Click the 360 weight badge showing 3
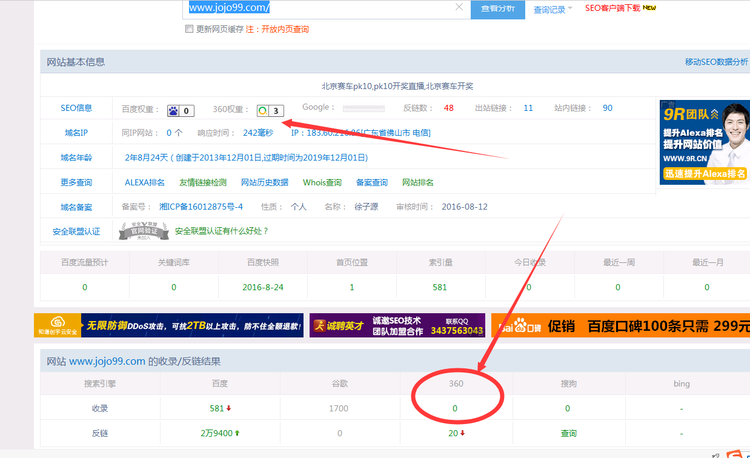The image size is (750, 458). 270,110
